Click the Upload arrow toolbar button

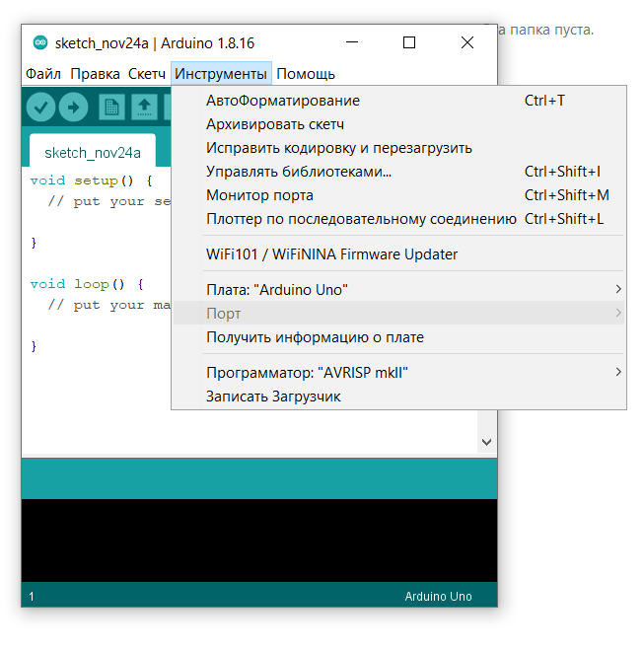tap(73, 108)
